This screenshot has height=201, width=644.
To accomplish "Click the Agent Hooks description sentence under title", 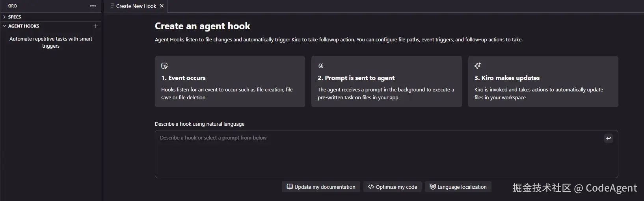I will pos(339,40).
